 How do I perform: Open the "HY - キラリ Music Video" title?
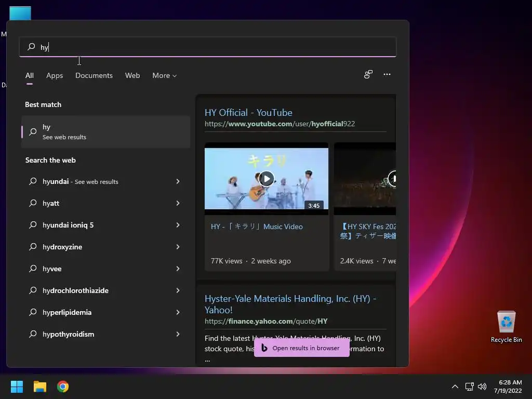257,227
